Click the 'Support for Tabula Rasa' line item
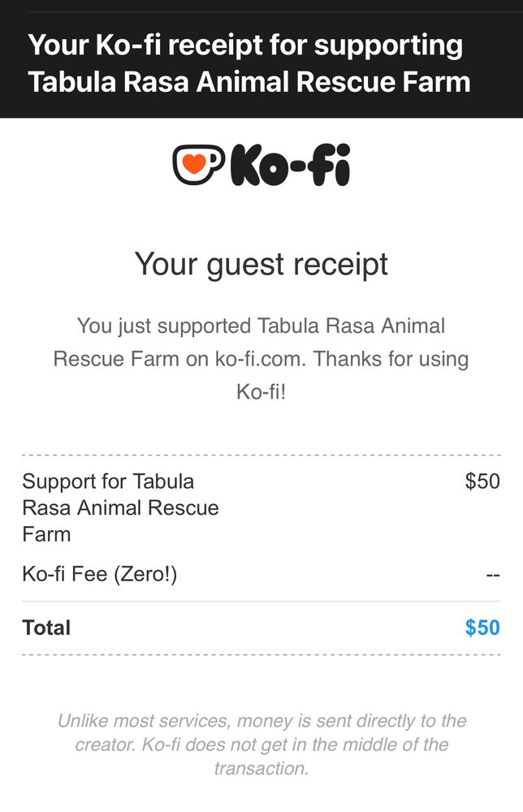This screenshot has width=523, height=812. pyautogui.click(x=120, y=508)
